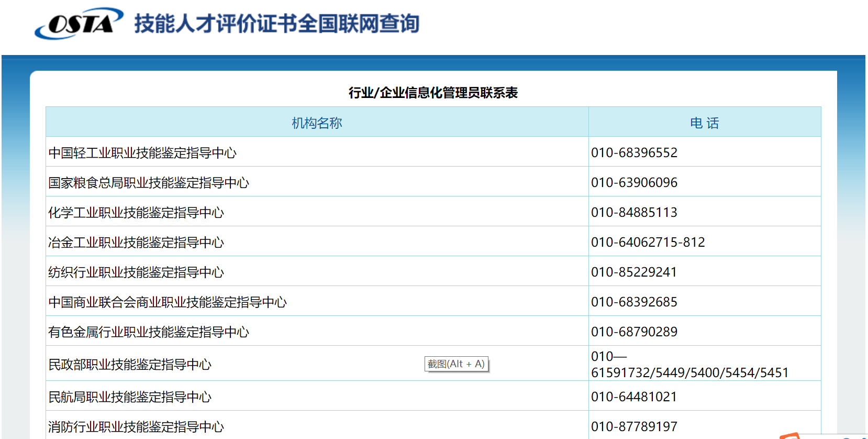Click 有色金属行业职业技能鉴定指导中心 cell
Viewport: 868px width, 439px height.
(149, 332)
